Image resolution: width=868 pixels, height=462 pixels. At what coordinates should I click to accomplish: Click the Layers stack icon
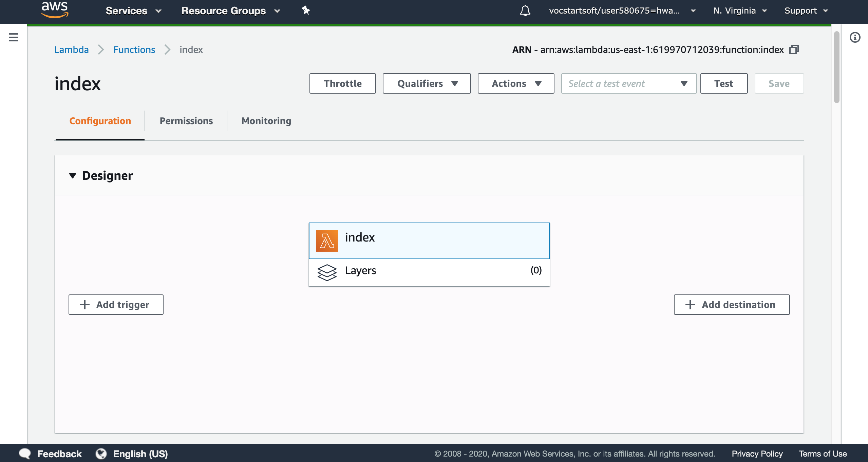coord(327,272)
